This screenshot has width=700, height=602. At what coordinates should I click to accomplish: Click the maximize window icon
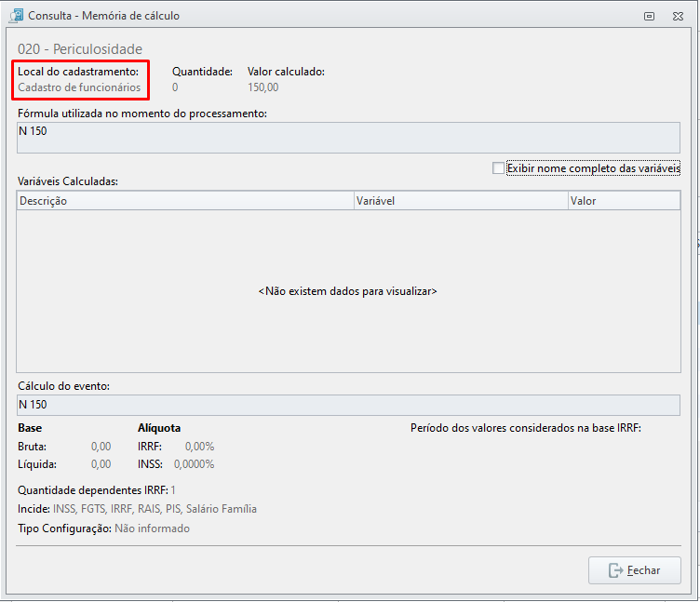coord(649,16)
